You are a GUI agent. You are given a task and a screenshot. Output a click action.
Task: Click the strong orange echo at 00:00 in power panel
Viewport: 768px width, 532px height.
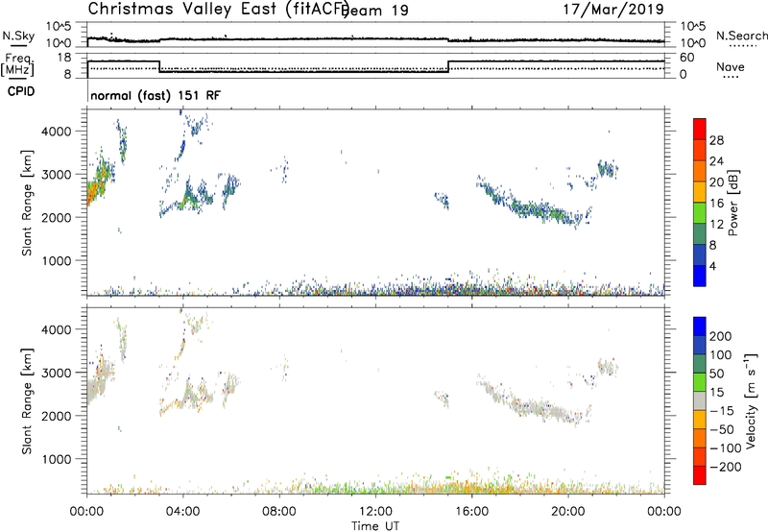pos(94,192)
